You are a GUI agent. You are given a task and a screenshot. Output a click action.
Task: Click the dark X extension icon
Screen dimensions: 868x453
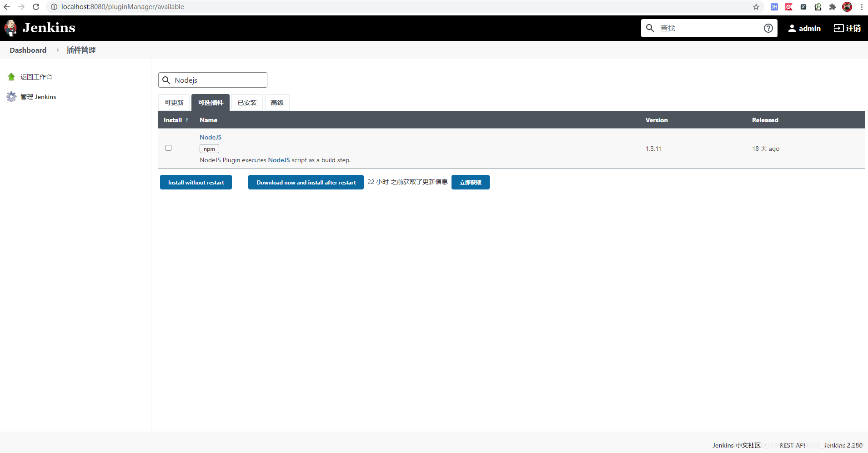803,7
